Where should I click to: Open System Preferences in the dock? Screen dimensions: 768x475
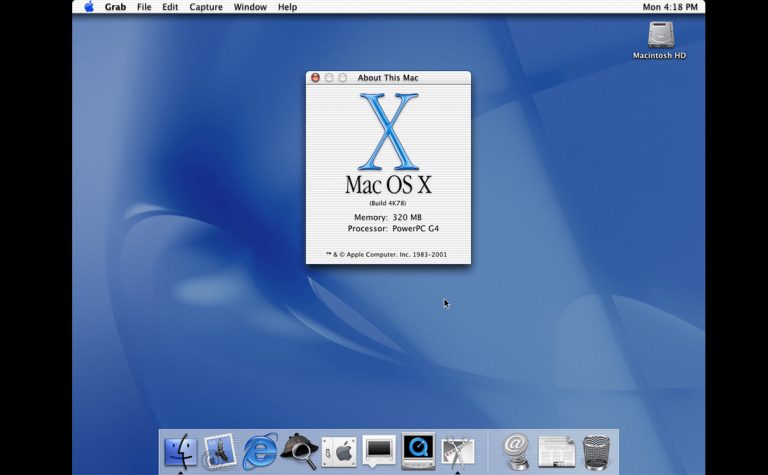point(339,452)
